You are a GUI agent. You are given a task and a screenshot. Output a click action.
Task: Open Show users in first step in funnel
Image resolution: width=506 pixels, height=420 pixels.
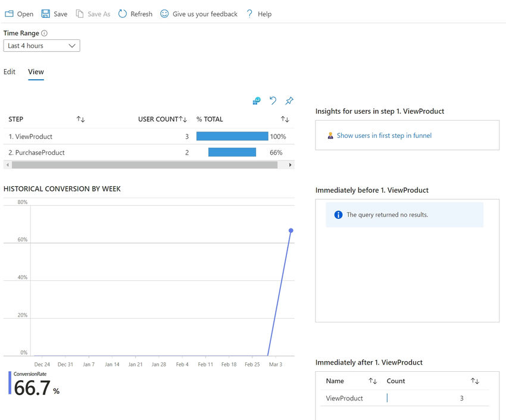tap(384, 136)
